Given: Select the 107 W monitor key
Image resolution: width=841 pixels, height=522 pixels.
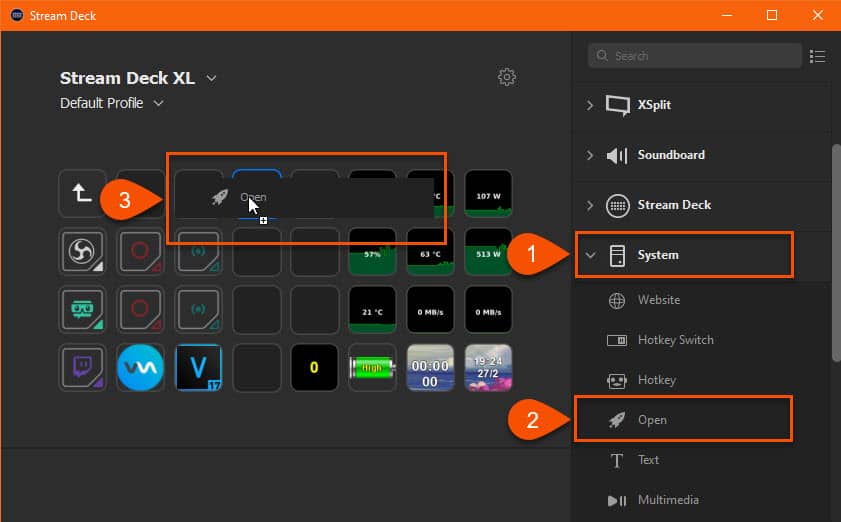Looking at the screenshot, I should pos(488,194).
